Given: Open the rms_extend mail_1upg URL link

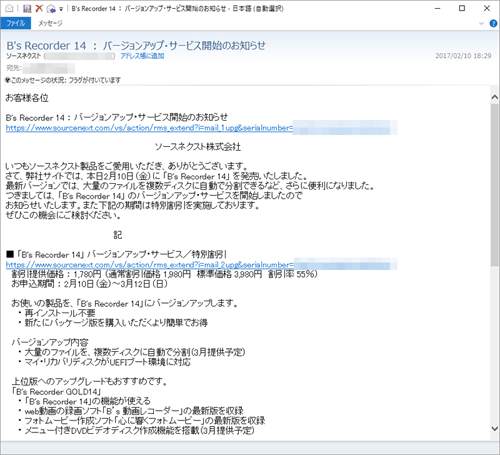Looking at the screenshot, I should [x=149, y=128].
